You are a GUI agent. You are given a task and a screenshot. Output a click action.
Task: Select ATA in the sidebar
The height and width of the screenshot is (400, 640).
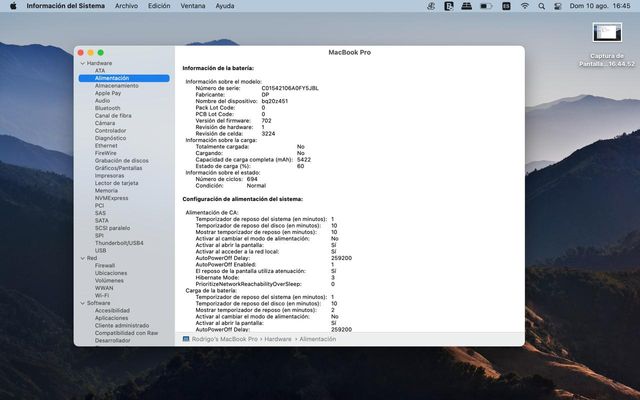click(x=100, y=71)
